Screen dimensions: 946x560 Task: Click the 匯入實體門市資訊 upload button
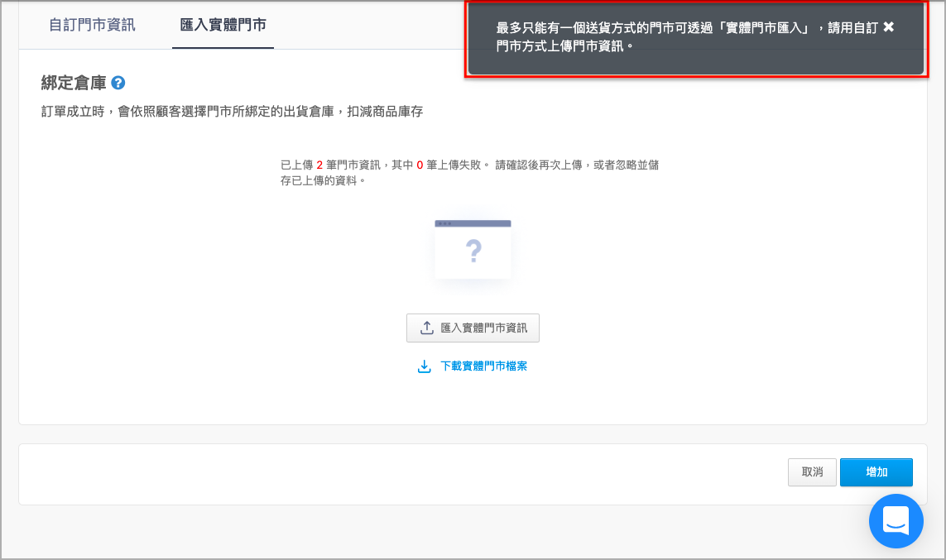[x=473, y=328]
